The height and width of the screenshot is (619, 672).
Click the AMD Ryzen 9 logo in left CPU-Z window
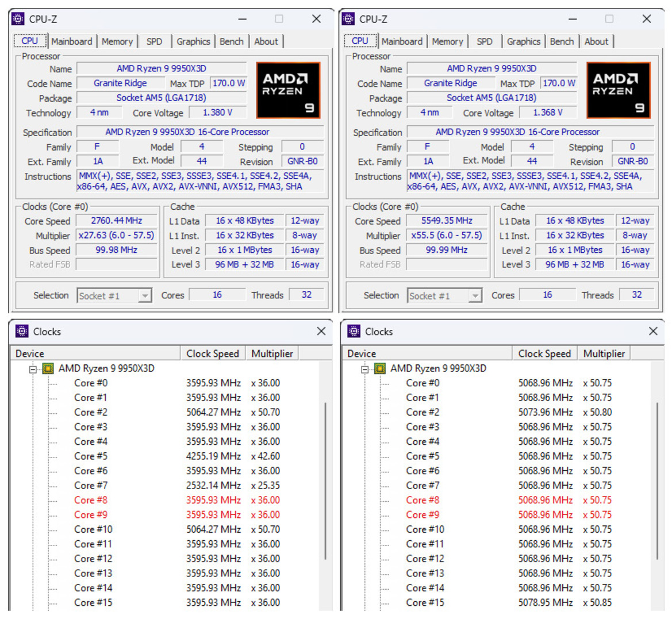288,90
